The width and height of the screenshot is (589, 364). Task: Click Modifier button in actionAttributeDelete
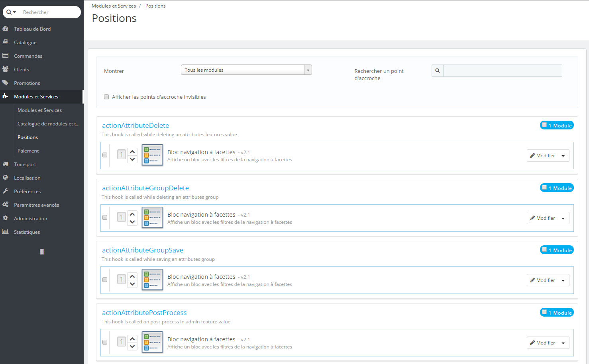pos(543,156)
